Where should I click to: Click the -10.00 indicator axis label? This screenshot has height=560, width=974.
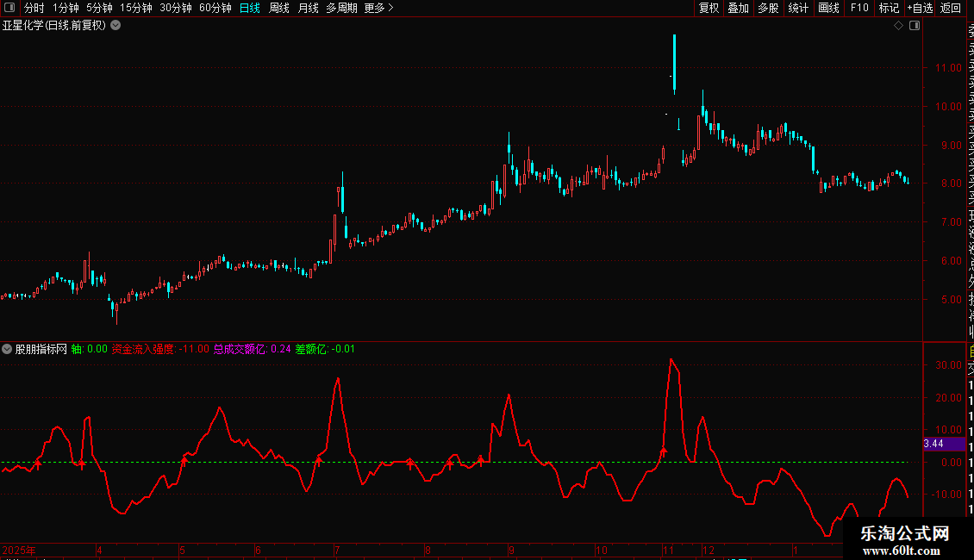click(x=947, y=495)
